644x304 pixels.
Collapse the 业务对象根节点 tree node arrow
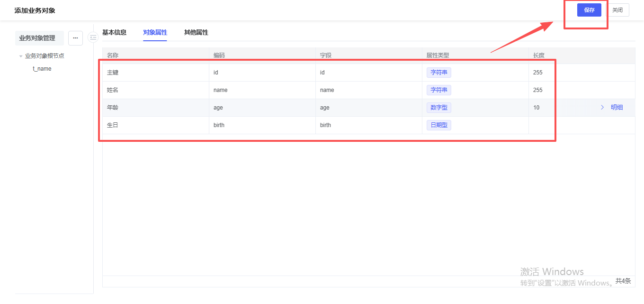point(21,56)
